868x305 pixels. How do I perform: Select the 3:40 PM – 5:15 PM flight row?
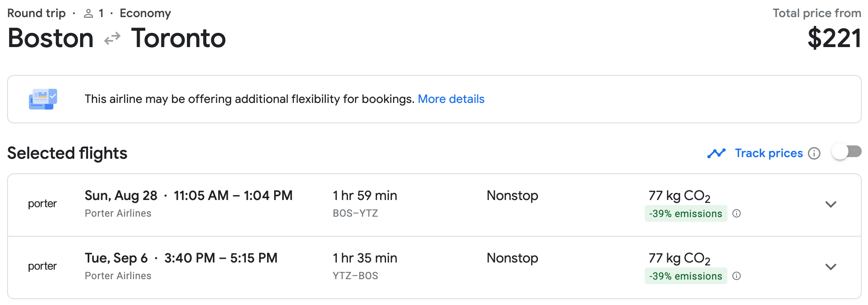point(220,258)
